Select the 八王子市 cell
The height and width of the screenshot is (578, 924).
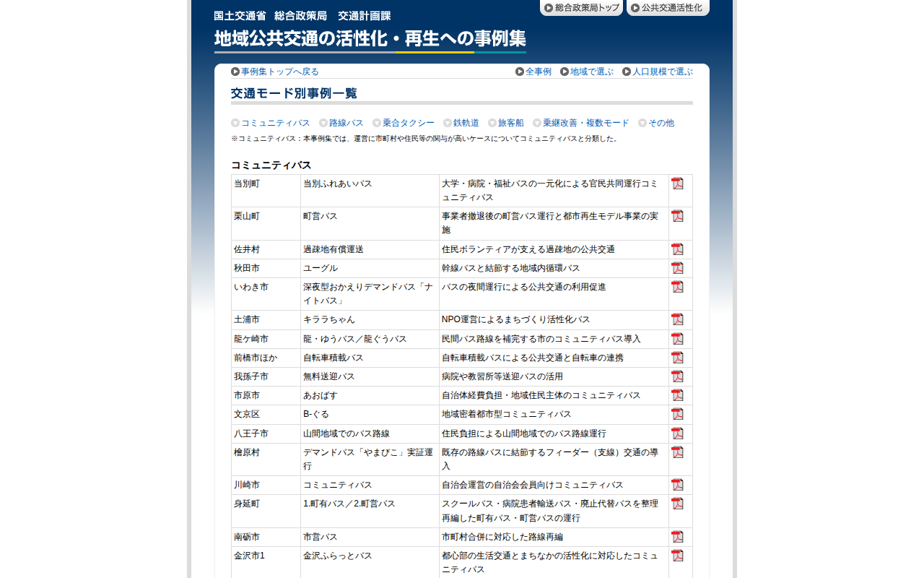tap(266, 434)
